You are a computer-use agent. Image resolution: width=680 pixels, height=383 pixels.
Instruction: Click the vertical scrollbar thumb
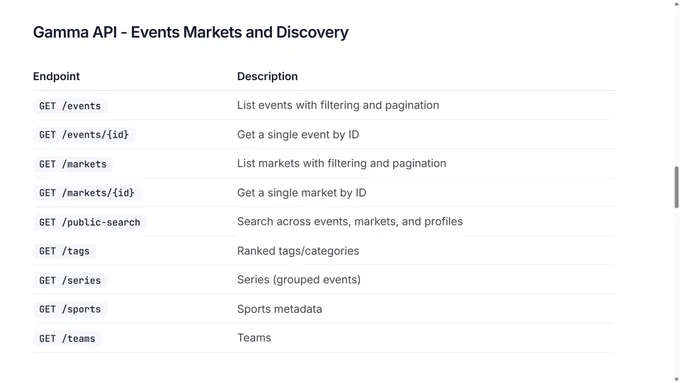pyautogui.click(x=676, y=187)
